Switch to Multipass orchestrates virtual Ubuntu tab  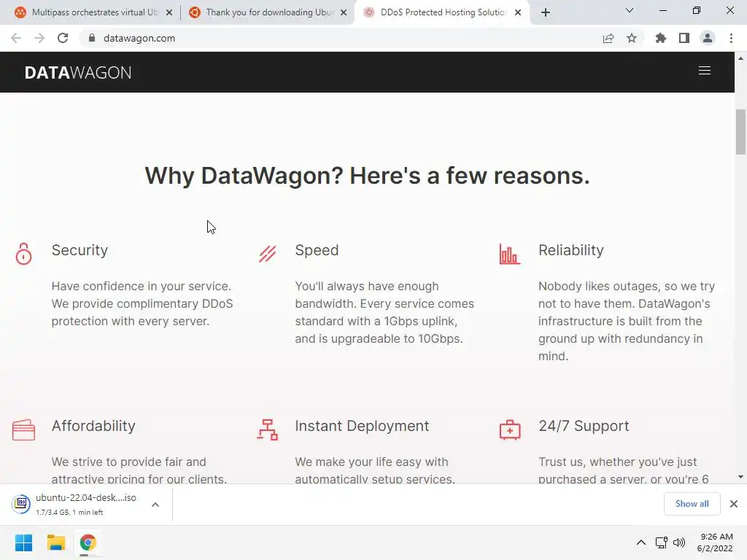pyautogui.click(x=94, y=12)
